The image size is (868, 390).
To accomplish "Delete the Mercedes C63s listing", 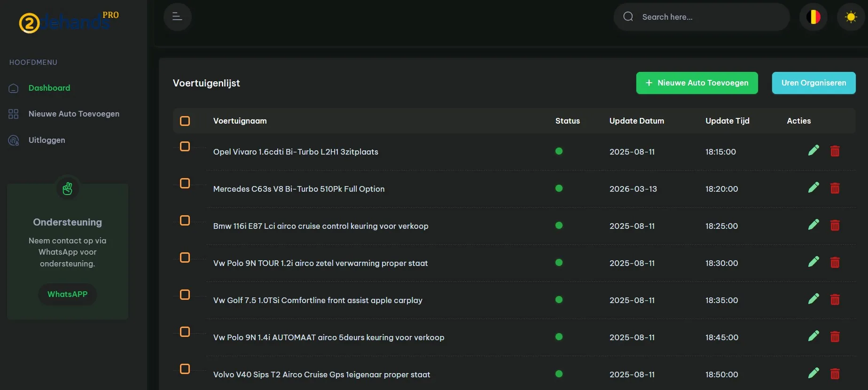I will [x=835, y=188].
